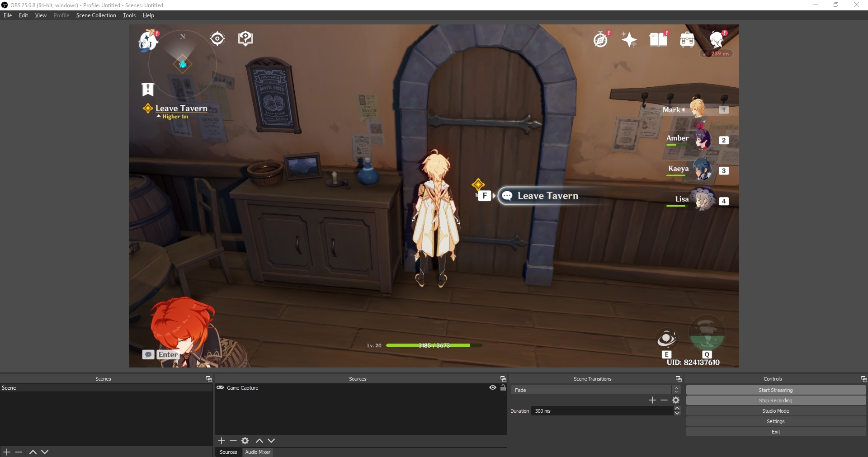Screen dimensions: 868x457
Task: Remove the selected scene with the minus icon
Action: point(19,452)
